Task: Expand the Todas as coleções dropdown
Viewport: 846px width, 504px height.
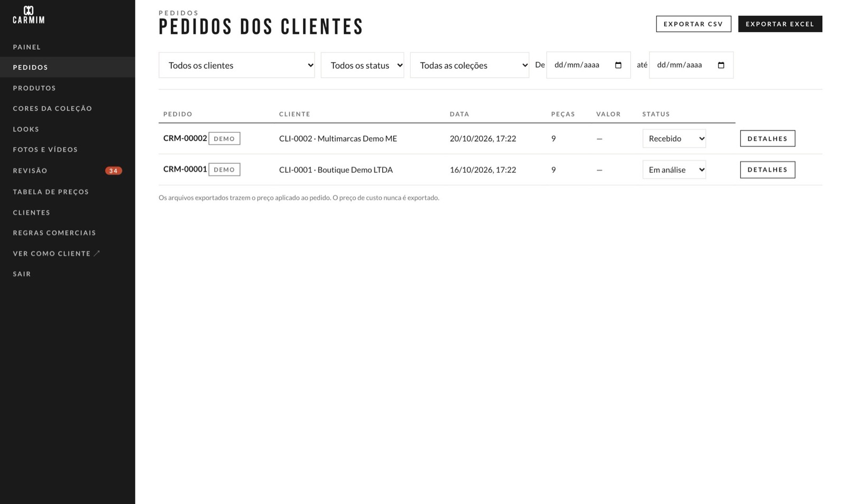Action: tap(470, 65)
